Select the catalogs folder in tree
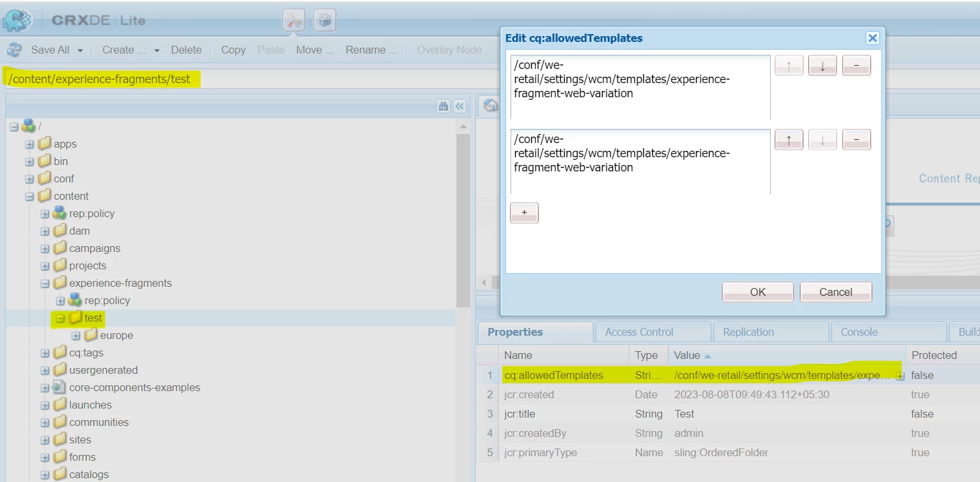Viewport: 980px width, 482px height. [89, 474]
